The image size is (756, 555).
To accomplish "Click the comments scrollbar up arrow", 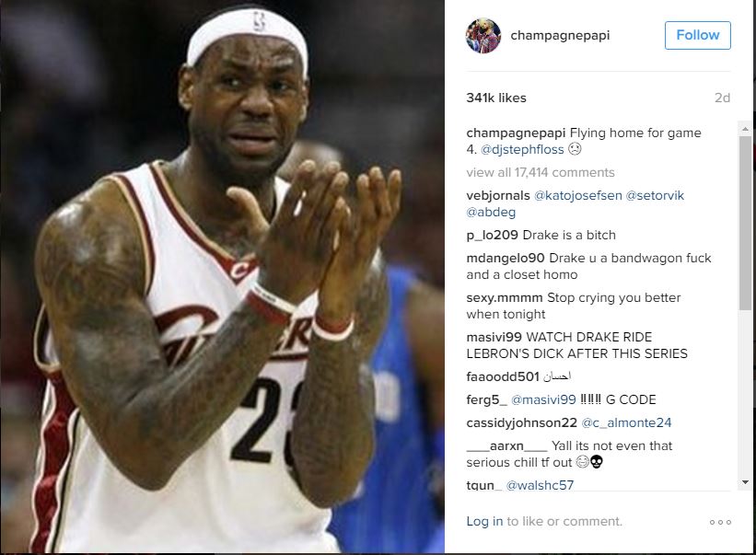I will pos(745,129).
